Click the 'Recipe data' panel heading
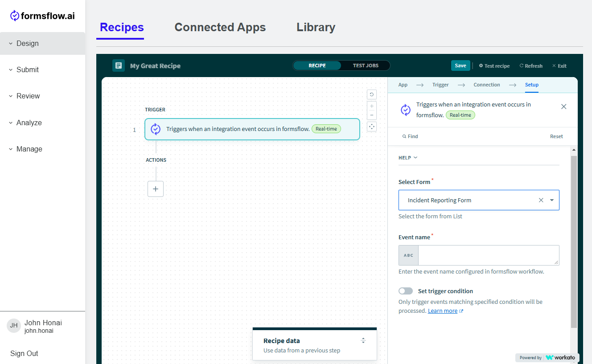Image resolution: width=592 pixels, height=364 pixels. click(x=282, y=341)
